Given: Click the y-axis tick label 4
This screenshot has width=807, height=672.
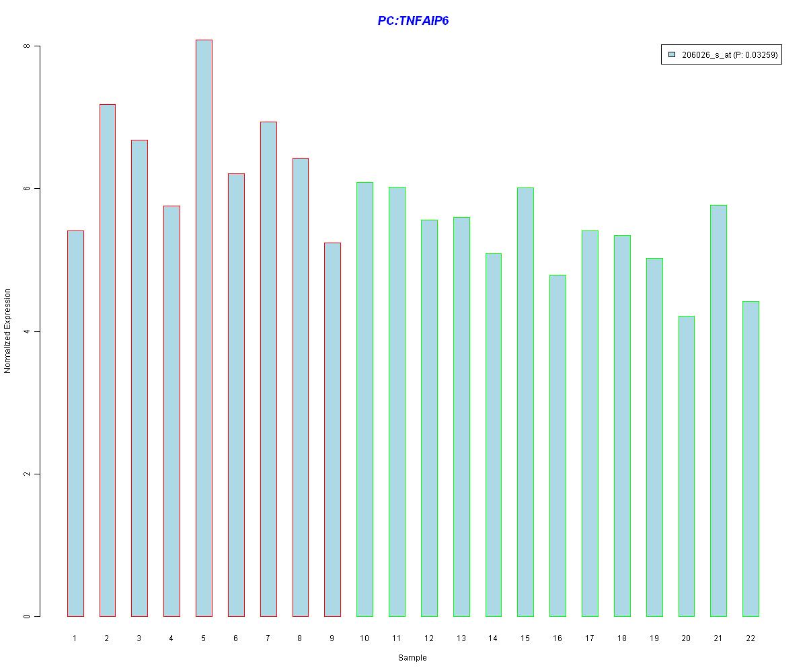Looking at the screenshot, I should click(x=27, y=331).
